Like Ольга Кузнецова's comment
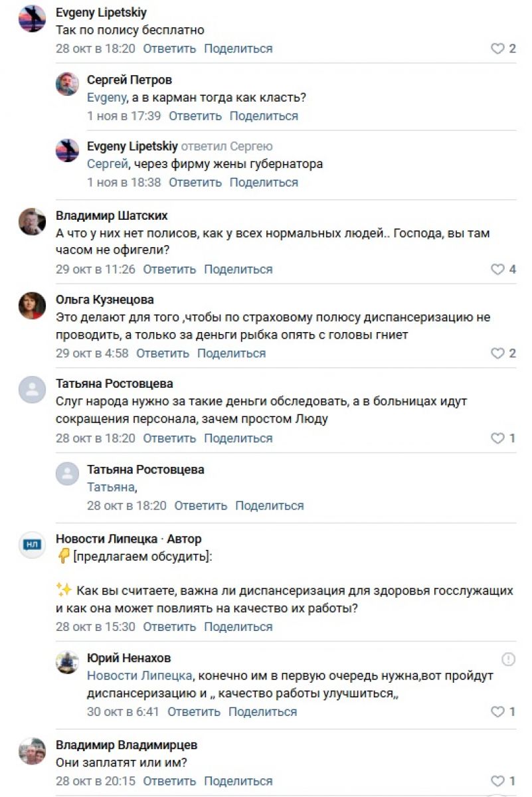 pos(497,353)
